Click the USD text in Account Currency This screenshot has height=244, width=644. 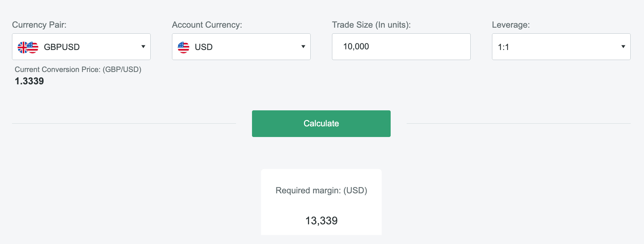click(x=204, y=47)
